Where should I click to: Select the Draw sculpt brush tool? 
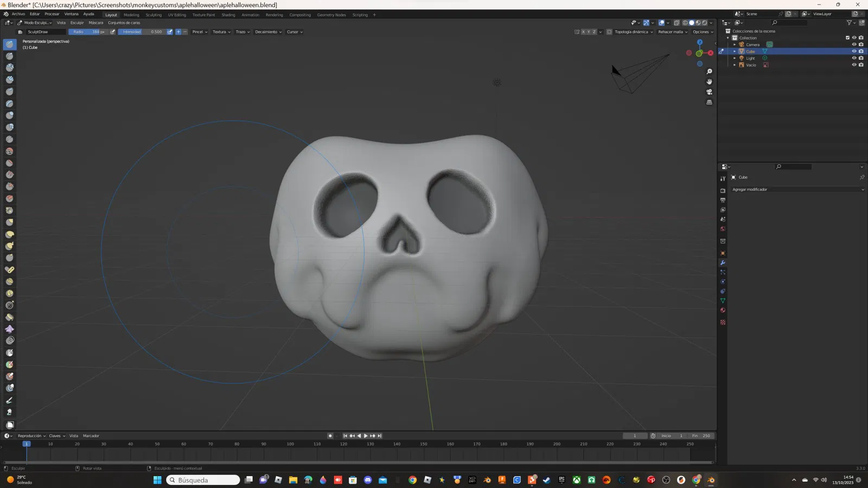click(10, 44)
